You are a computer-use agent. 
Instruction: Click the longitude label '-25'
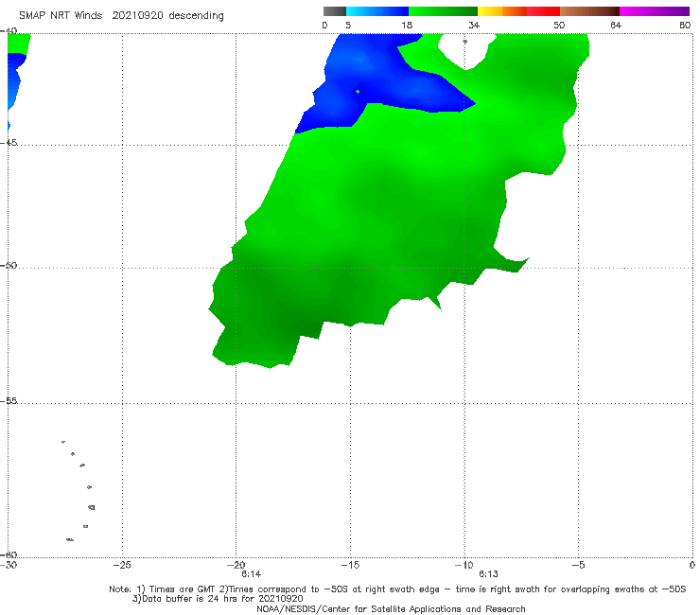[122, 565]
